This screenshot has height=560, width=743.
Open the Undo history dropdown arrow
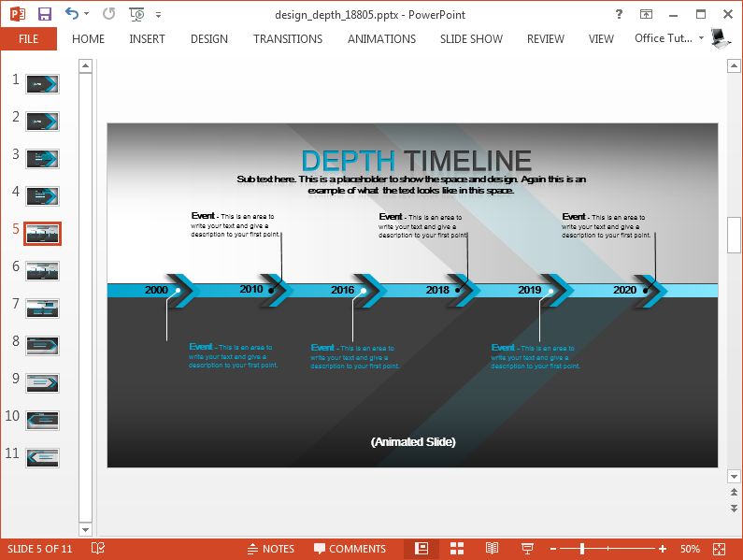click(86, 14)
